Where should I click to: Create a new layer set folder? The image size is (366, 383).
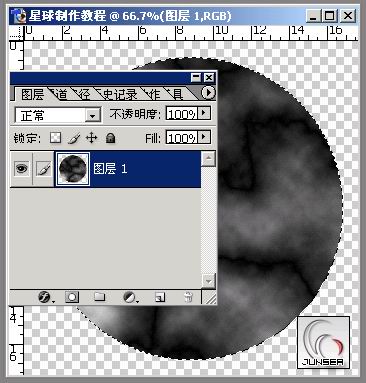[x=99, y=297]
